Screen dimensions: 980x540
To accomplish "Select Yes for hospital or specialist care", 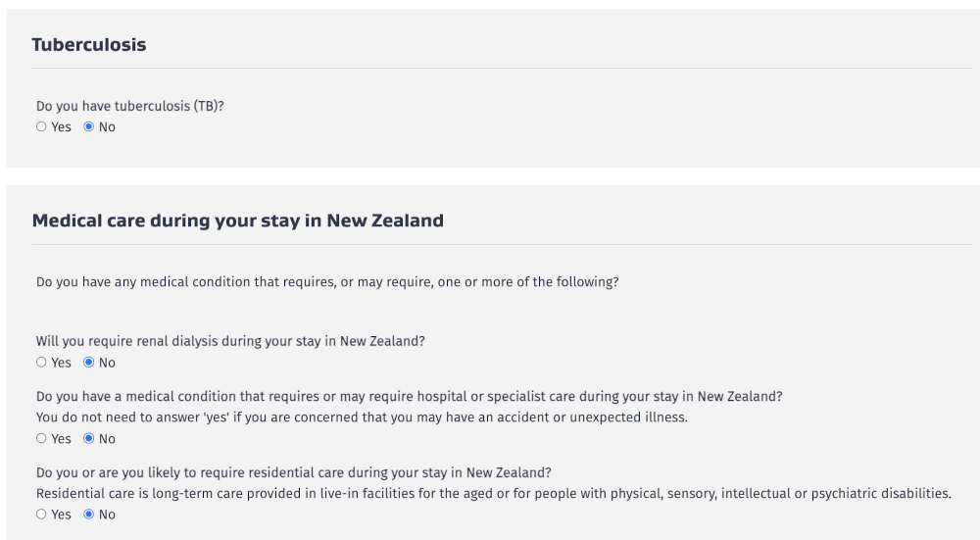I will click(41, 439).
